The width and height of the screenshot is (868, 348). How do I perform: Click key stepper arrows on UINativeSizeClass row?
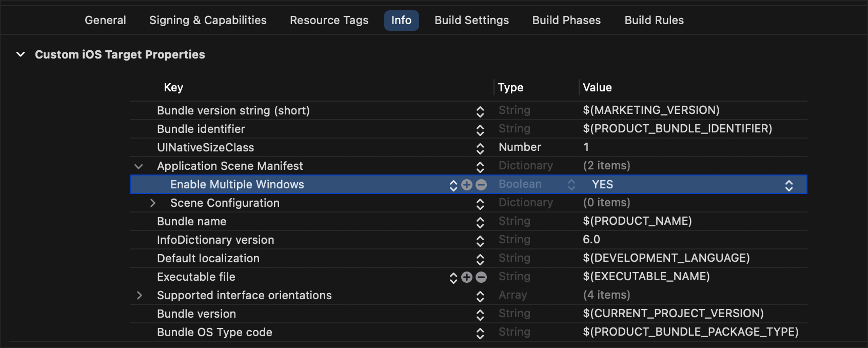point(480,148)
